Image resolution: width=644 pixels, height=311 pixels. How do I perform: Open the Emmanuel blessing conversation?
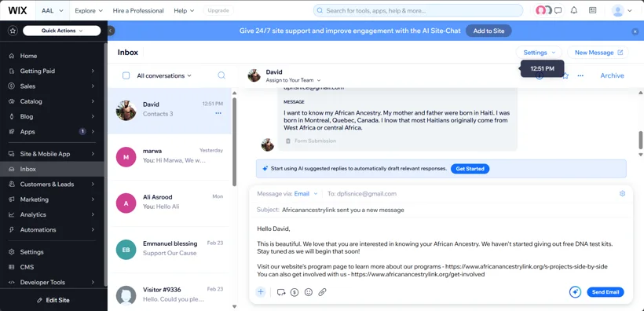tap(170, 250)
